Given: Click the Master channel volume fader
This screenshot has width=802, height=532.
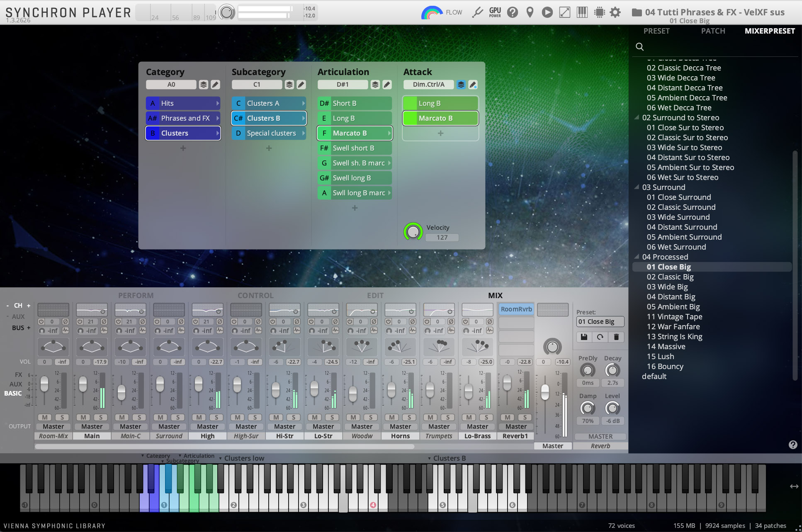Looking at the screenshot, I should coord(545,391).
